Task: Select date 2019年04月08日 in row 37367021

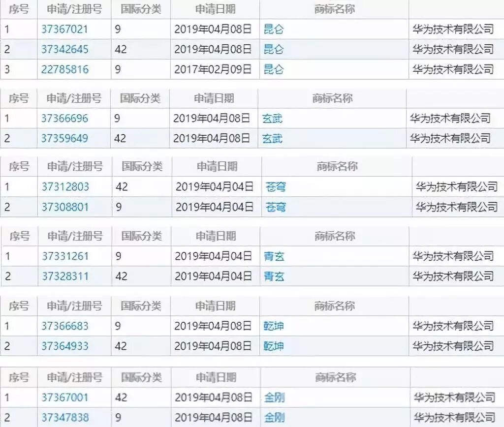Action: [213, 29]
